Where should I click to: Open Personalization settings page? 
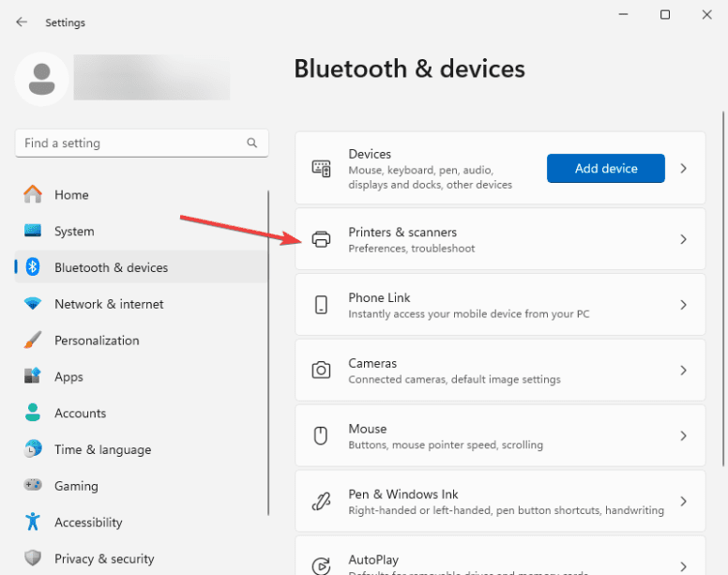[97, 340]
